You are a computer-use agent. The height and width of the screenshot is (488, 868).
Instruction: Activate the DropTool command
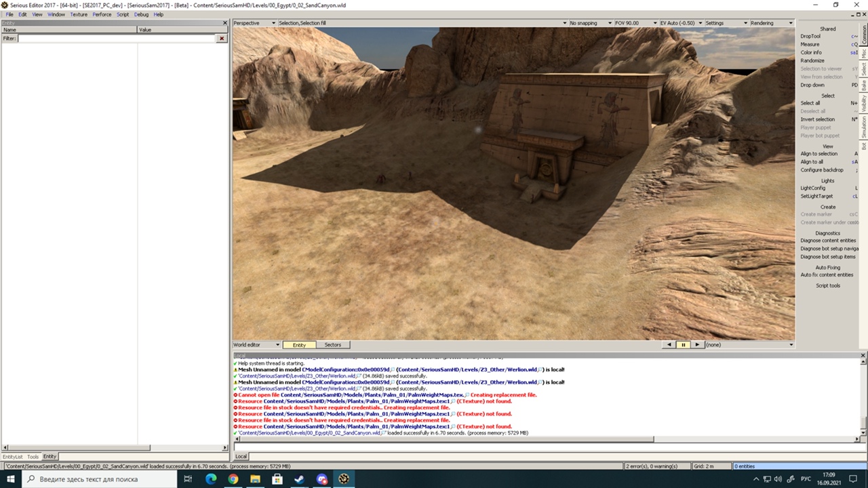pyautogui.click(x=810, y=37)
